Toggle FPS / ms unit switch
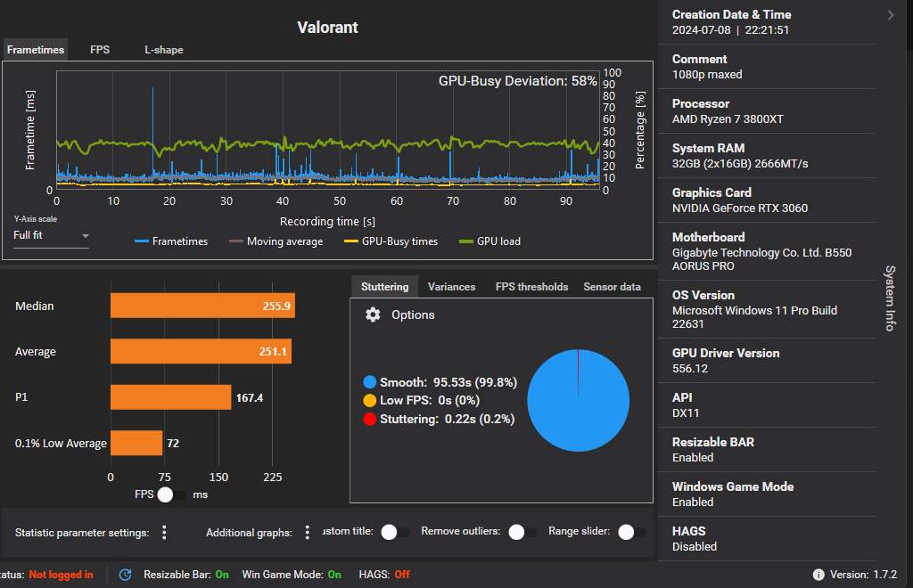Image resolution: width=913 pixels, height=588 pixels. pyautogui.click(x=172, y=494)
